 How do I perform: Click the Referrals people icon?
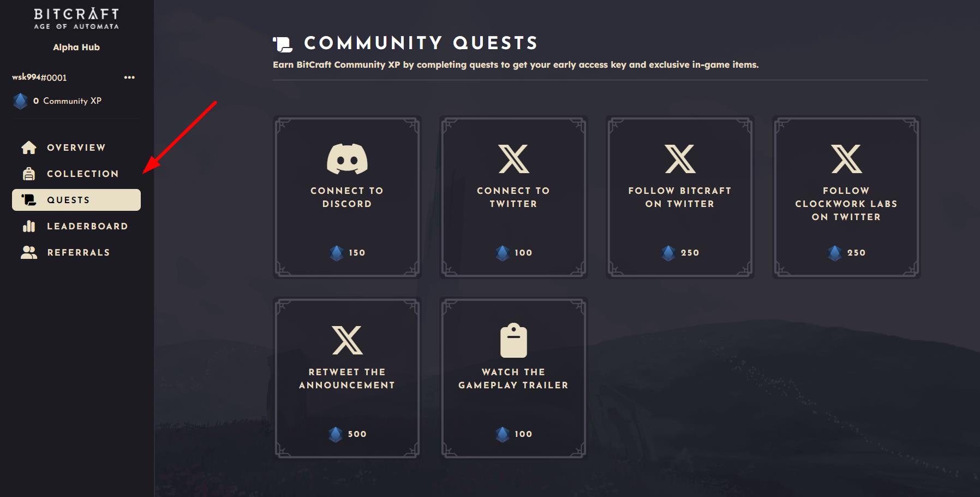[x=29, y=252]
